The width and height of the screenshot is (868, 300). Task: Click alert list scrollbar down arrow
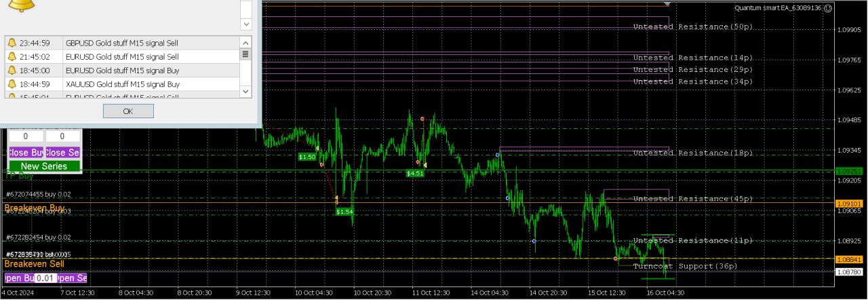[x=245, y=92]
